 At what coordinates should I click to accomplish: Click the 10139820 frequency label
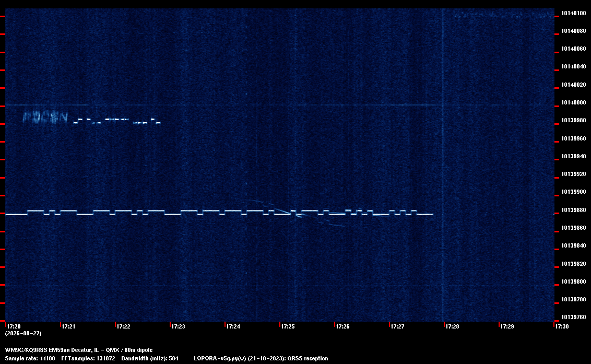(573, 264)
